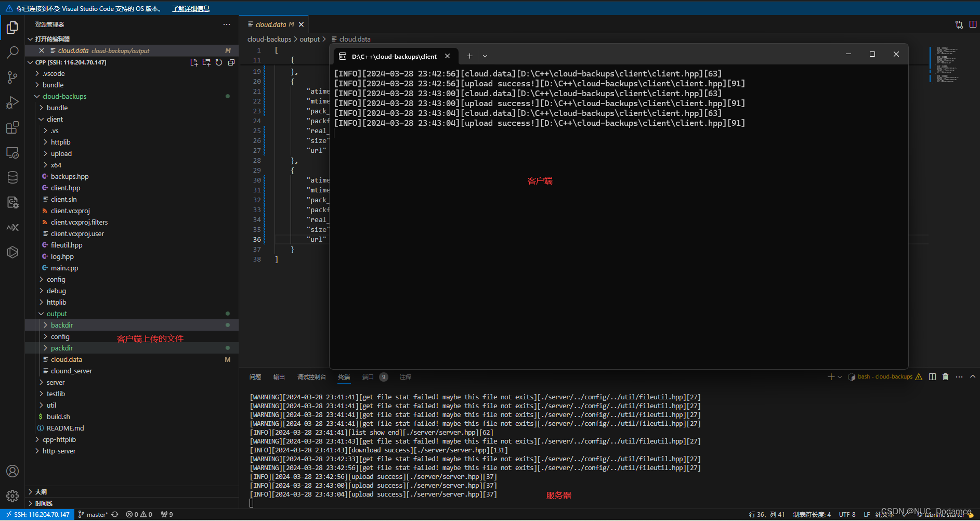Screen dimensions: 980x521
Task: Open the Search view in activity bar
Action: coord(12,53)
